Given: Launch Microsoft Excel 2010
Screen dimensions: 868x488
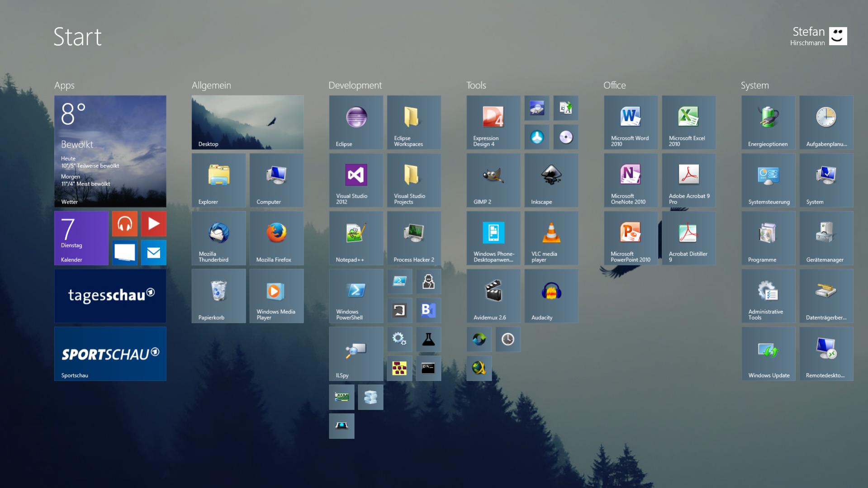Looking at the screenshot, I should click(x=689, y=122).
